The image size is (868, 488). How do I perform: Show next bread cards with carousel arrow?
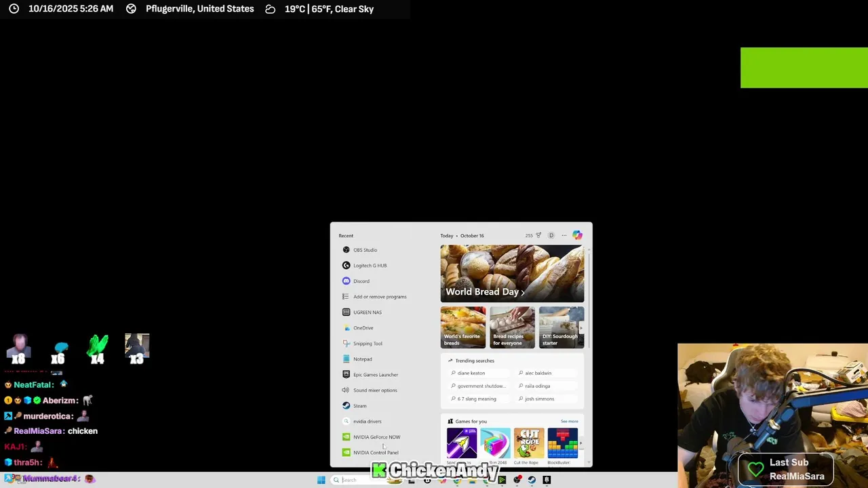click(x=580, y=328)
